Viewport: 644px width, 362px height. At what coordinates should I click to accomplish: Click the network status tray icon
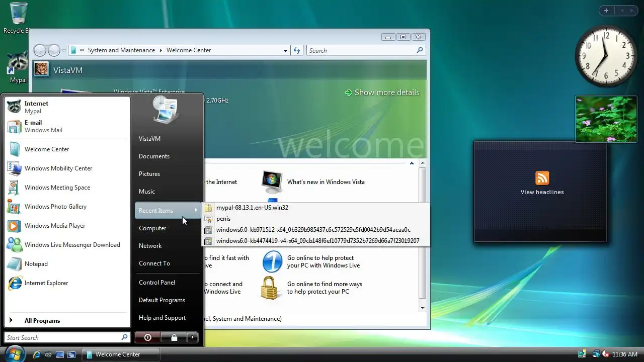(x=595, y=354)
